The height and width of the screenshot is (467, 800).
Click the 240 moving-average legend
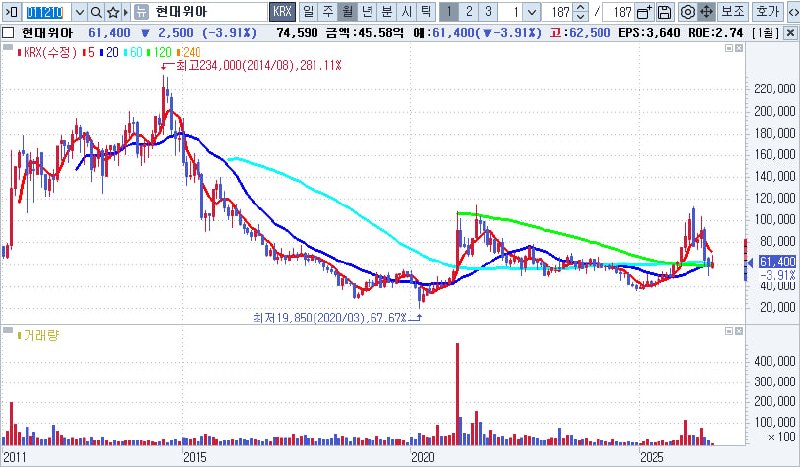(x=190, y=53)
